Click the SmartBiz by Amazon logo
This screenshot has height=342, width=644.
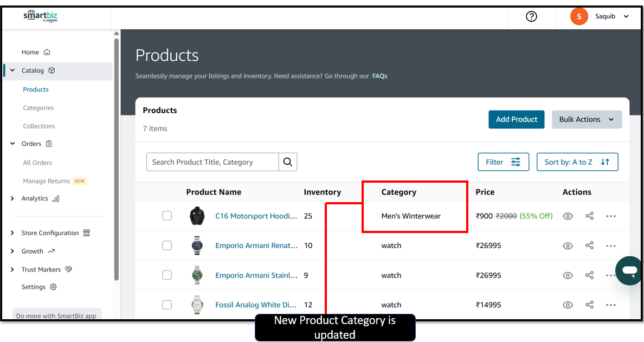tap(40, 16)
